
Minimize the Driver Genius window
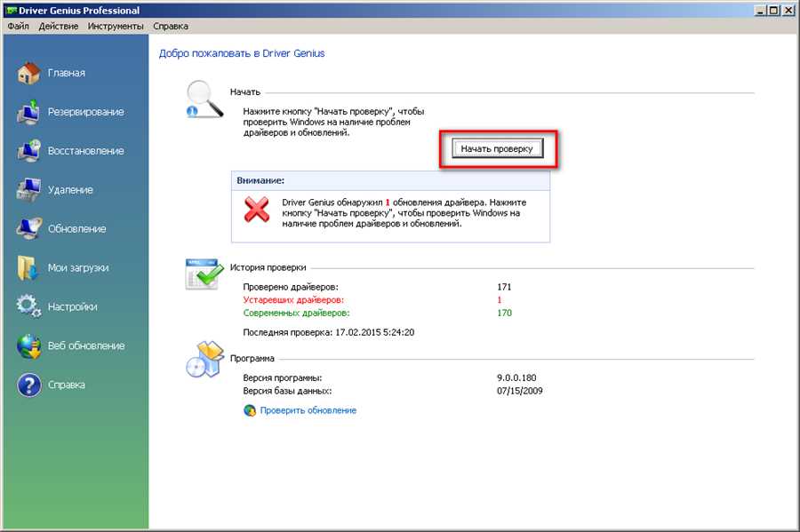pyautogui.click(x=760, y=10)
